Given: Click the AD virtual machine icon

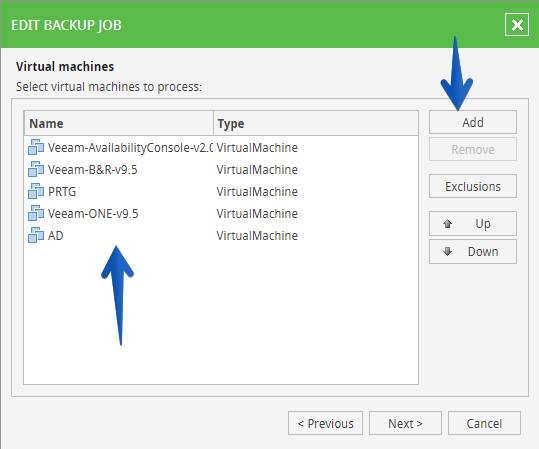Looking at the screenshot, I should pos(36,235).
